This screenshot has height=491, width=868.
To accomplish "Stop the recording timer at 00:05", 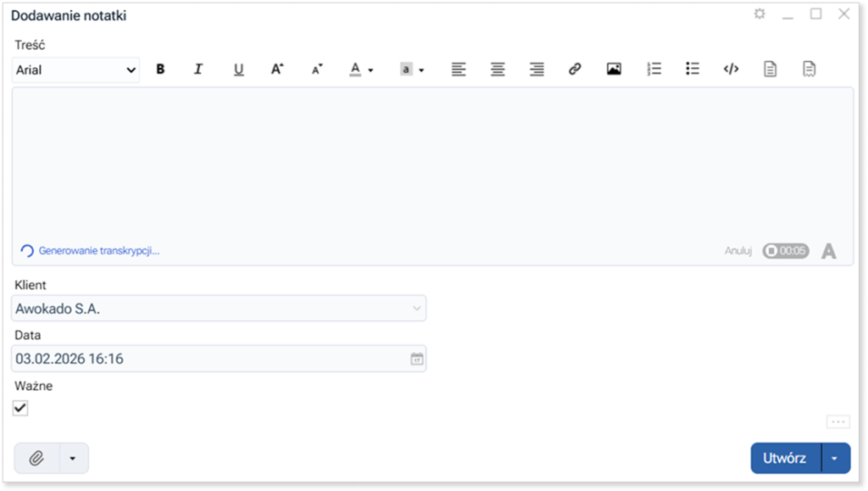I will click(x=785, y=251).
